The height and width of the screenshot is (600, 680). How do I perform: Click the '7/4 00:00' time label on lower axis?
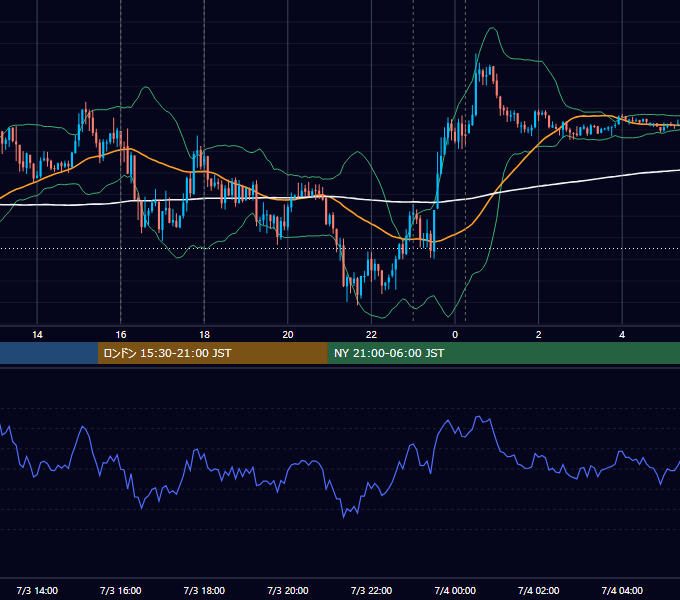click(455, 590)
